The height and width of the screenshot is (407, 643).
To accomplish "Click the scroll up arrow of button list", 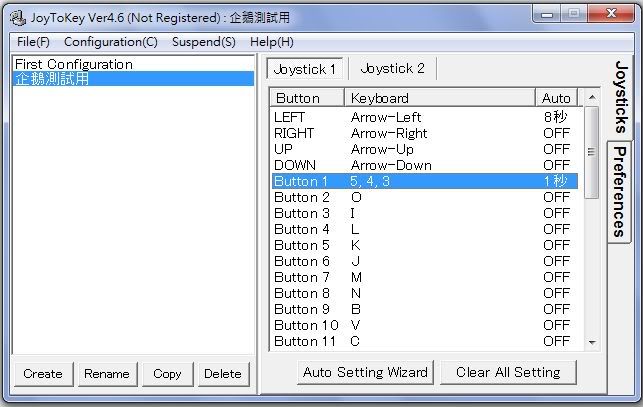I will coord(592,97).
